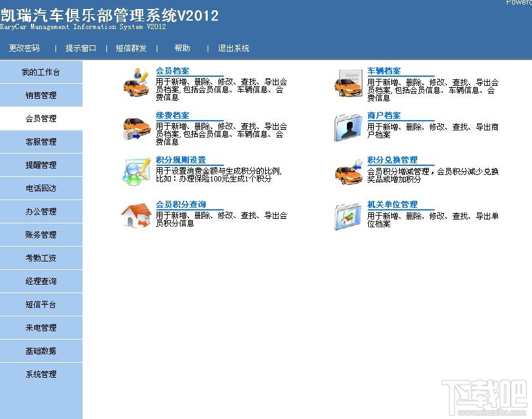This screenshot has height=419, width=532.
Task: Switch to 我的工作台 in the sidebar
Action: (41, 72)
